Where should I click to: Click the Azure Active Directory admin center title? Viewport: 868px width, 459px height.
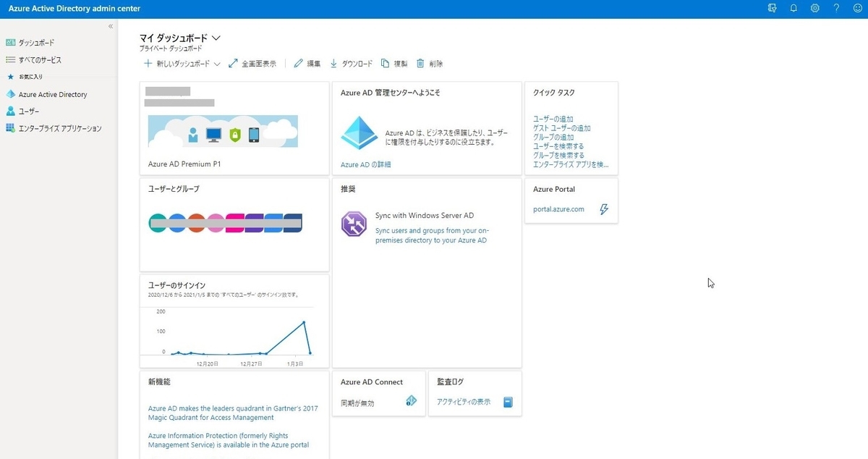click(75, 9)
